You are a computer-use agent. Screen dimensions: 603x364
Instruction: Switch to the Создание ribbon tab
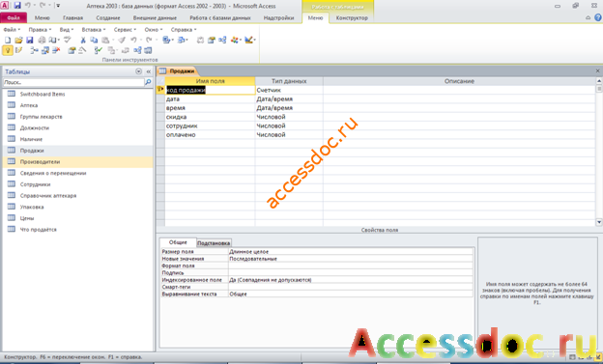pos(108,17)
